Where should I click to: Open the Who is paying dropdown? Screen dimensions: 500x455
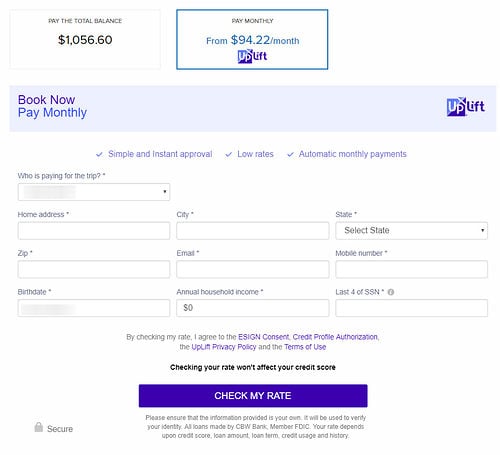click(x=94, y=192)
